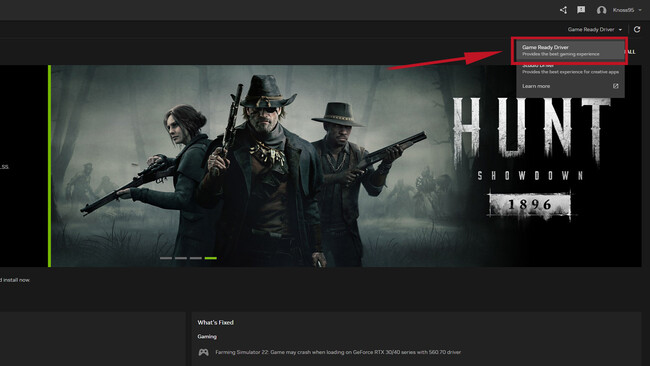Refresh drivers with the circular arrow icon
Screen dimensions: 650x366
(x=637, y=29)
